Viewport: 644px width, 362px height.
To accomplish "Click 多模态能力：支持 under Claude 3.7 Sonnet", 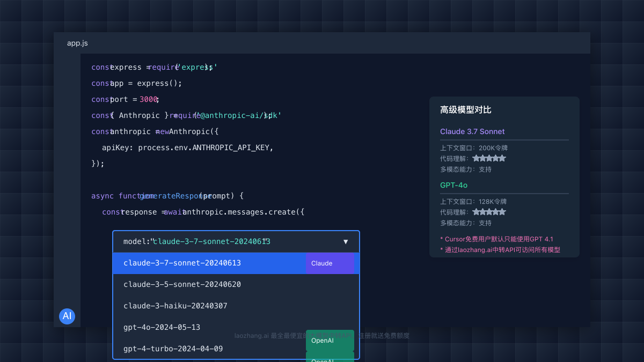I will [466, 169].
